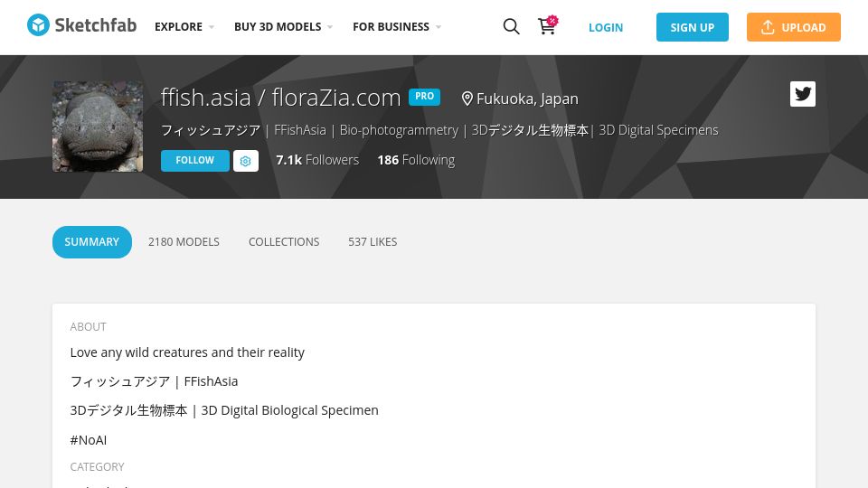Expand the For Business menu
The width and height of the screenshot is (868, 488).
click(397, 26)
